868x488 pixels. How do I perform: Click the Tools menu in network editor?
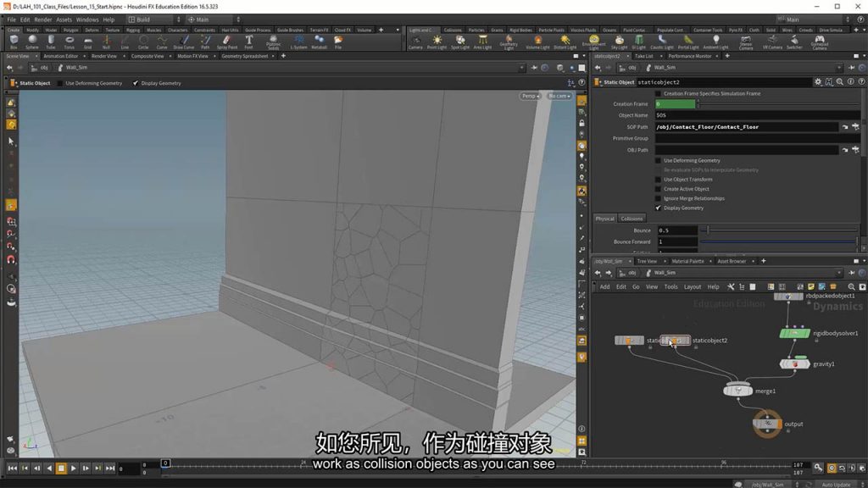671,286
